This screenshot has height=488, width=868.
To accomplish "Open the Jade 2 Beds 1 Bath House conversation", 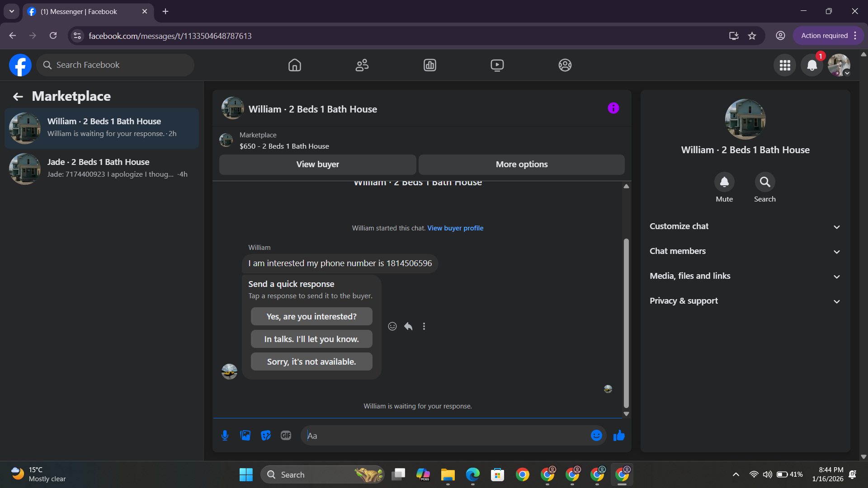I will point(102,168).
